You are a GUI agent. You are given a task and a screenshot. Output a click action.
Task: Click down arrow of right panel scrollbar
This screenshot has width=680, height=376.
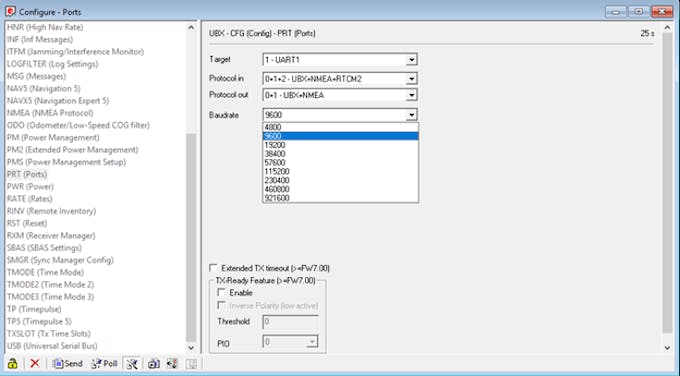(x=667, y=348)
